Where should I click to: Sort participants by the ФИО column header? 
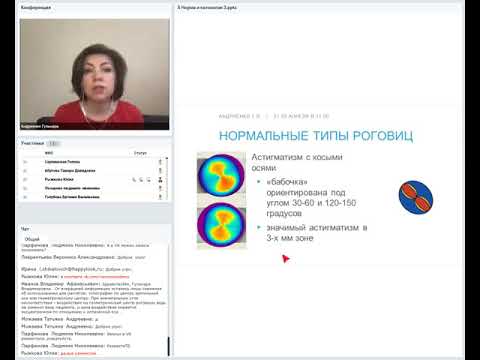point(49,153)
